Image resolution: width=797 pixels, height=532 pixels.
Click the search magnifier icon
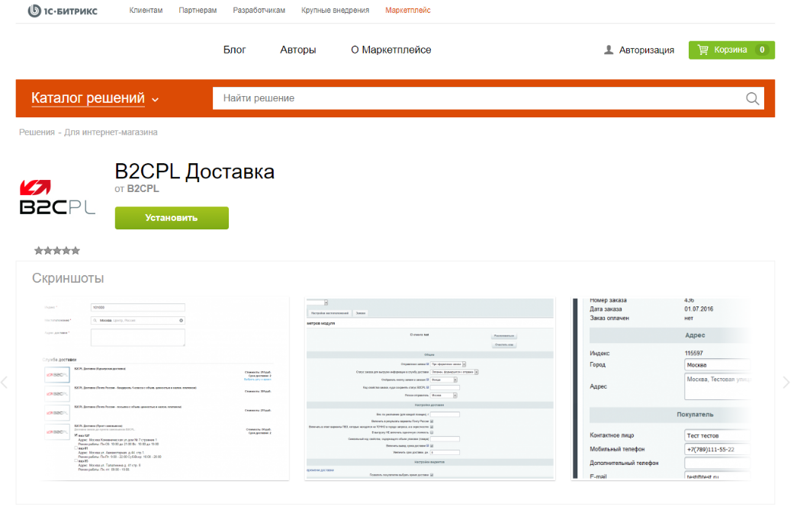tap(752, 98)
